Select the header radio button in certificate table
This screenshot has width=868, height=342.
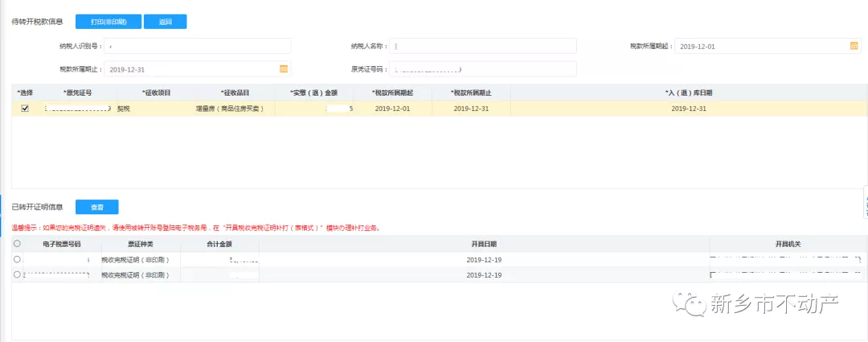pyautogui.click(x=18, y=243)
